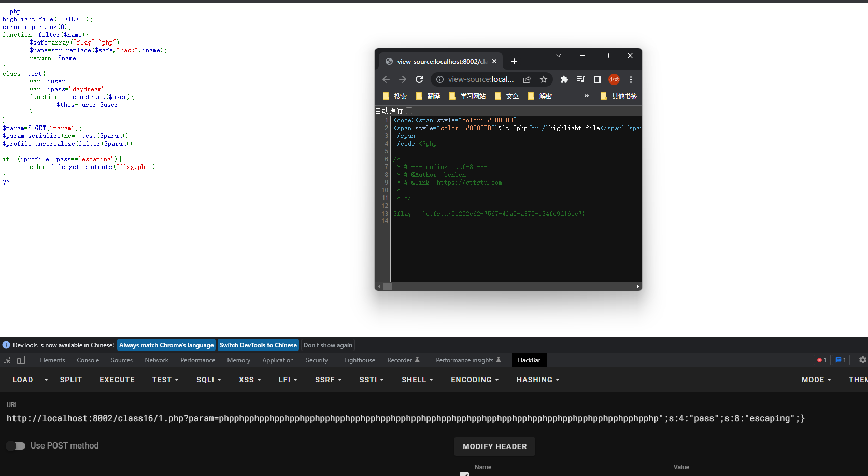The width and height of the screenshot is (868, 476).
Task: Open the SQLI dropdown
Action: click(209, 380)
